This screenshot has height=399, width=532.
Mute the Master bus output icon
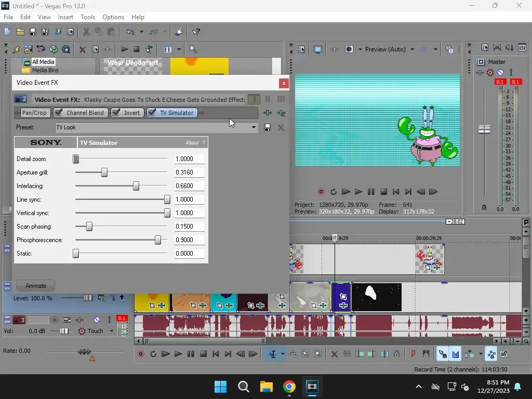(x=500, y=72)
